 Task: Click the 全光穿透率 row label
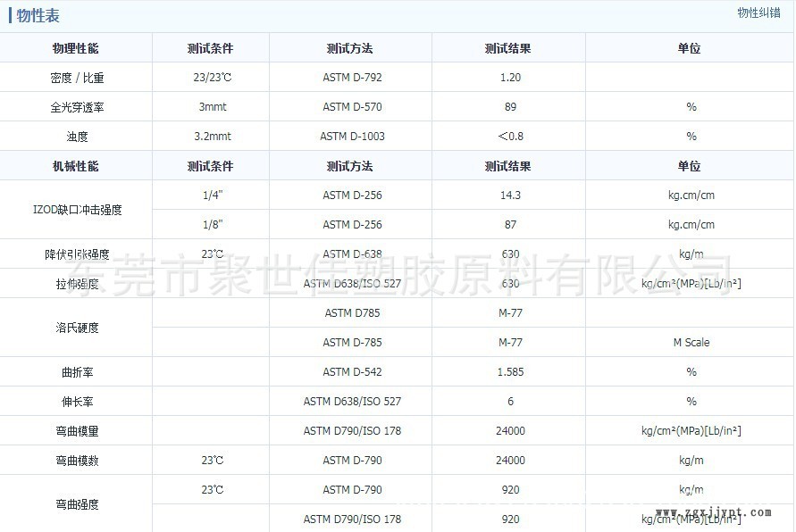[x=76, y=107]
